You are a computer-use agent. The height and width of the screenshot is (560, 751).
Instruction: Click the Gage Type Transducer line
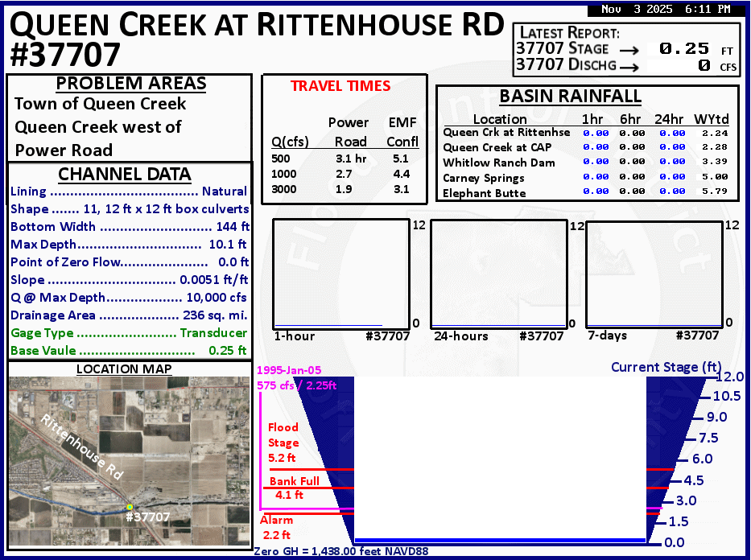tap(129, 333)
